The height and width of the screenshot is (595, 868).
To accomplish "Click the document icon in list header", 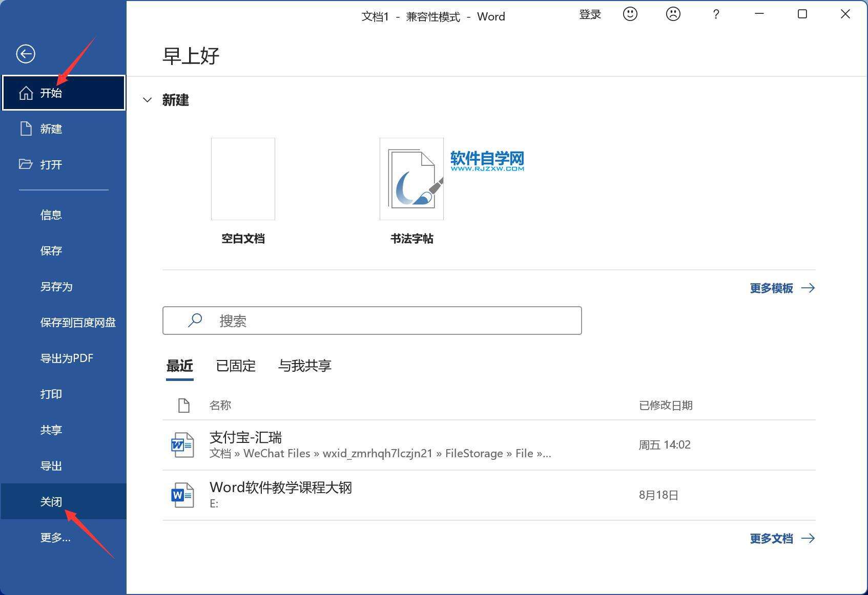I will (183, 406).
